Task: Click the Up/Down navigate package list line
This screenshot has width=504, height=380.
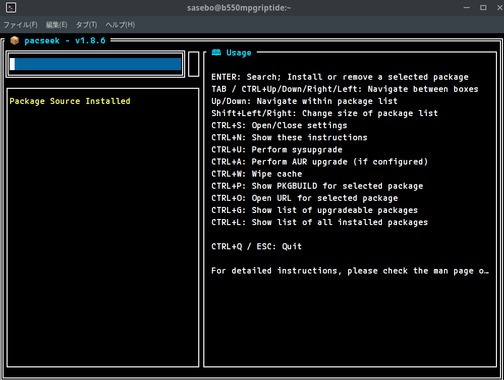Action: pos(304,101)
